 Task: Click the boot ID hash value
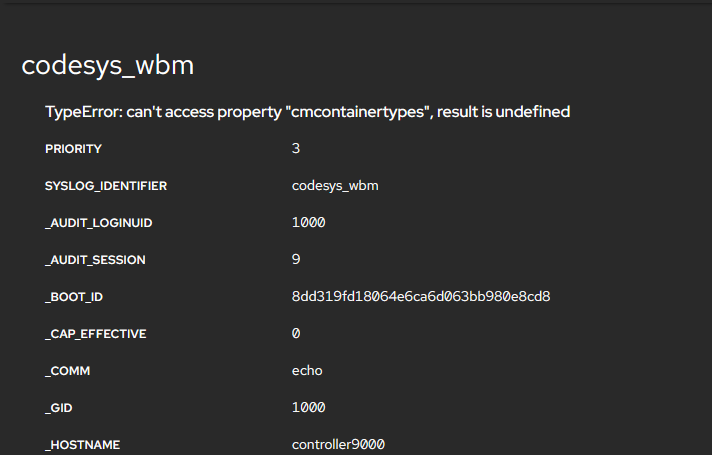pos(421,297)
